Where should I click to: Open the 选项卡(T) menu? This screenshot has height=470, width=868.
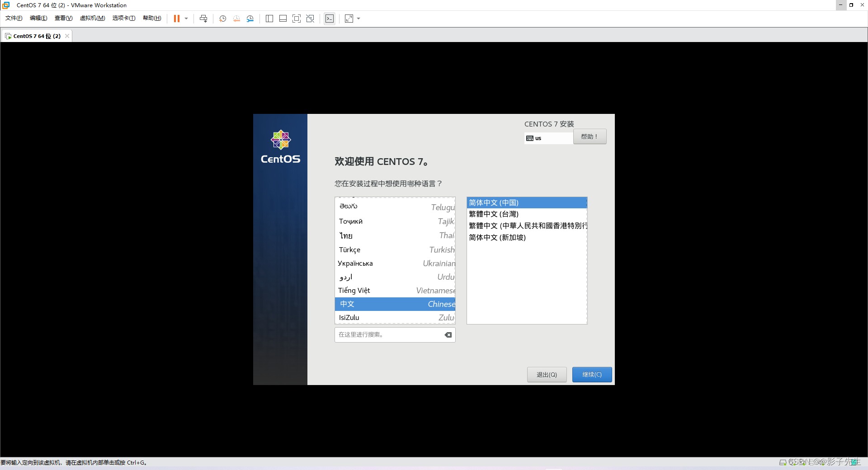[124, 18]
